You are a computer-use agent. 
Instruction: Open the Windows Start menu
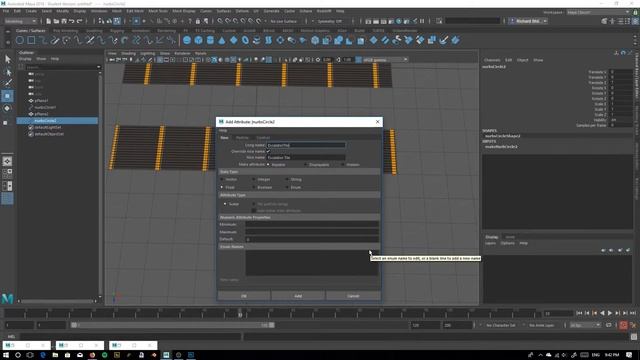tap(6, 355)
